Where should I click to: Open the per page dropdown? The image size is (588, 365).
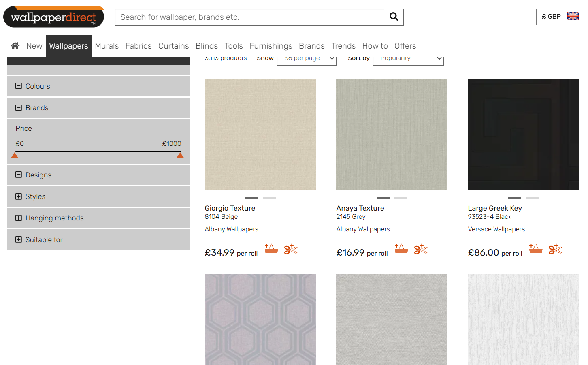tap(307, 59)
